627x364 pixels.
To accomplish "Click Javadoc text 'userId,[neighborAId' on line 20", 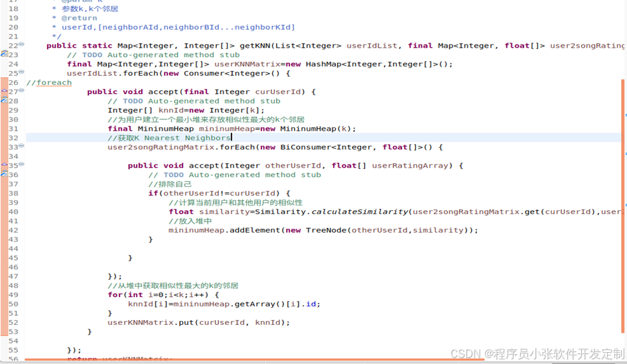I will click(x=111, y=27).
